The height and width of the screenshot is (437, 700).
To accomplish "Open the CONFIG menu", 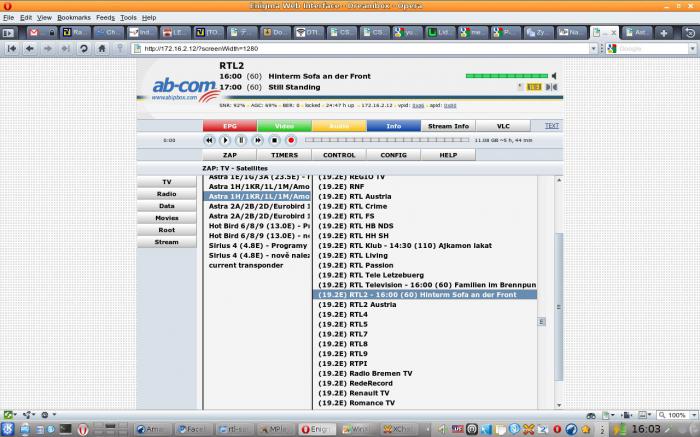I will click(393, 155).
